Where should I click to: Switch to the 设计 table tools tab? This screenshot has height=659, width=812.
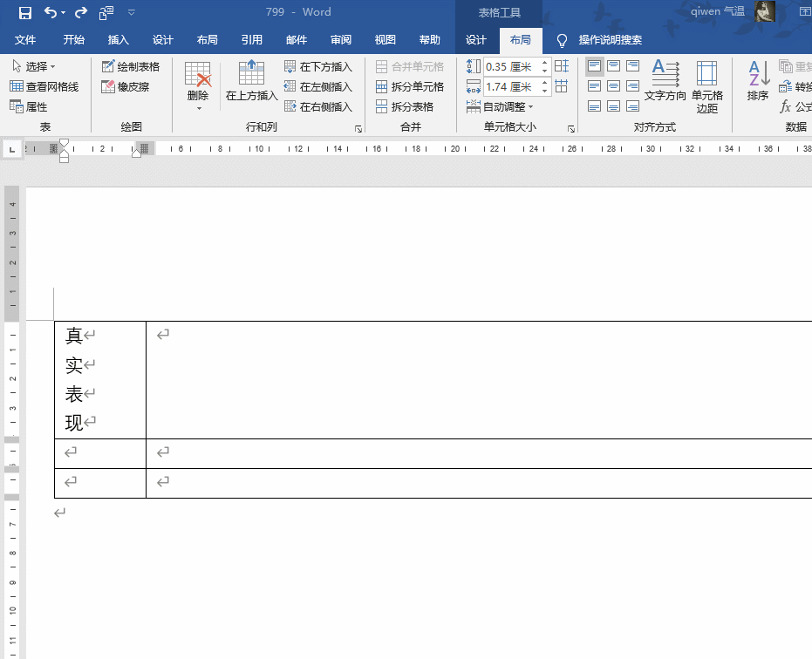[x=475, y=39]
